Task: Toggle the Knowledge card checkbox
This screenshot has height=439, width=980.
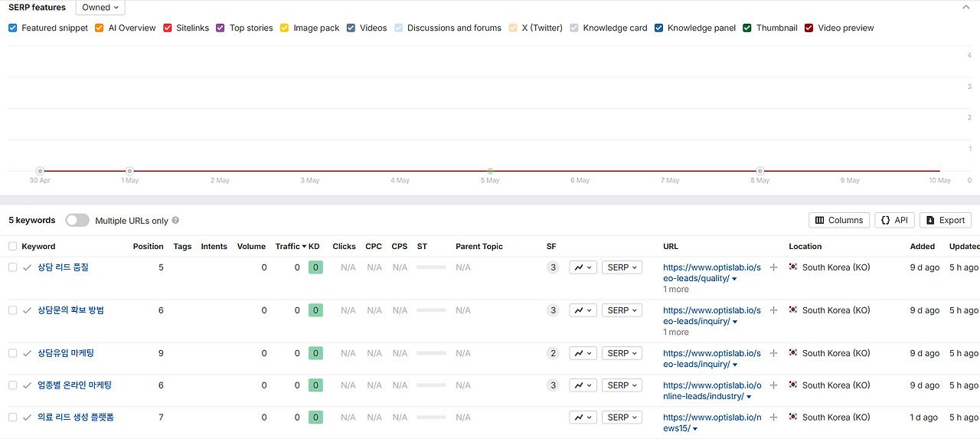Action: pos(574,28)
